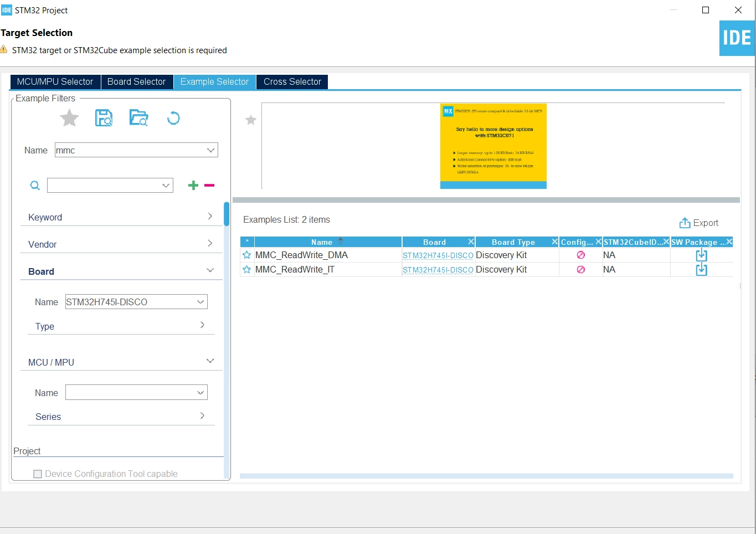Image resolution: width=756 pixels, height=534 pixels.
Task: Sort the list by Name column
Action: click(x=328, y=242)
